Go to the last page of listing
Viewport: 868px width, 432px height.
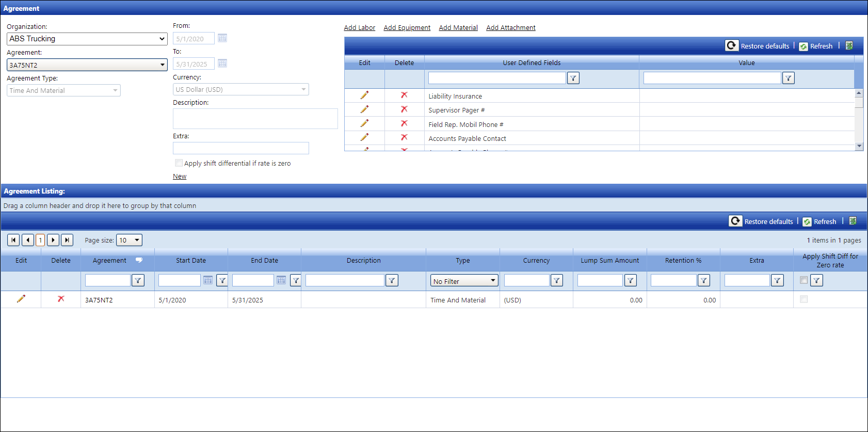pyautogui.click(x=67, y=240)
